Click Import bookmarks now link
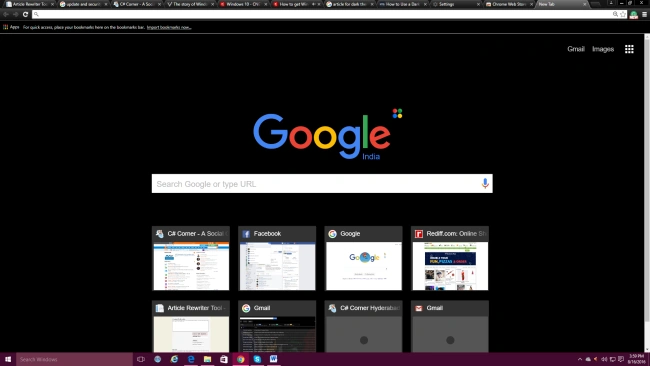Screen dimensions: 650x366 pyautogui.click(x=169, y=27)
